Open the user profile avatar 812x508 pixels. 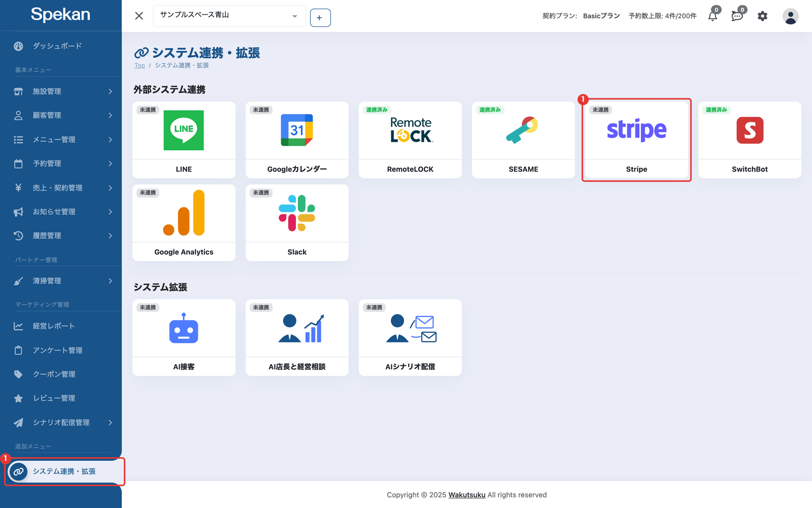click(790, 16)
